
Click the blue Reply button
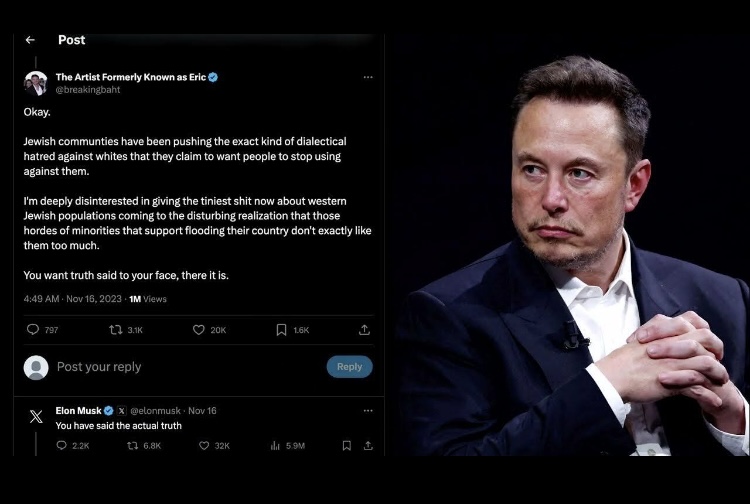350,367
